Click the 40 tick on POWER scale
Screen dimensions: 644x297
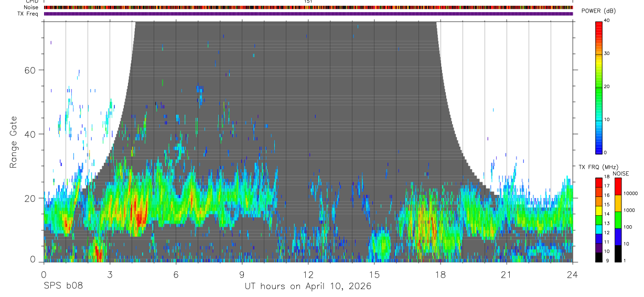coord(607,21)
